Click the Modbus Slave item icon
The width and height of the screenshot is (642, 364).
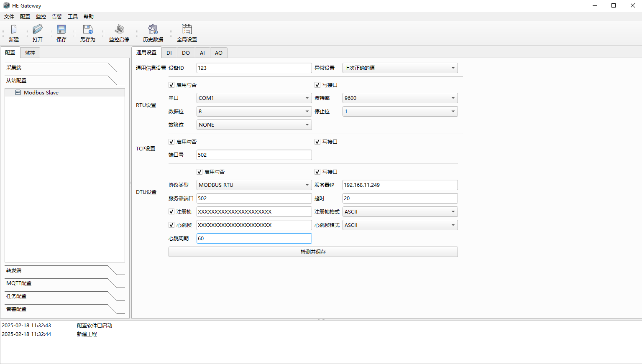coord(18,92)
